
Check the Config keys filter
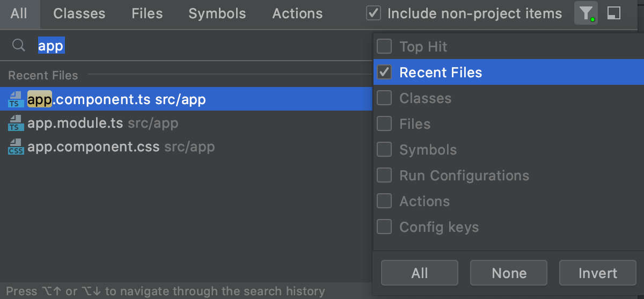(384, 227)
